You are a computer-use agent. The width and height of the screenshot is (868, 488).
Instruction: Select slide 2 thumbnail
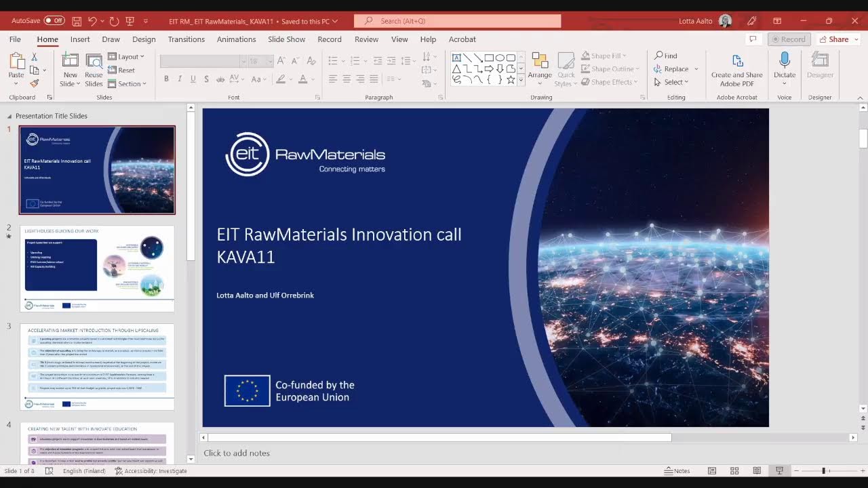97,268
